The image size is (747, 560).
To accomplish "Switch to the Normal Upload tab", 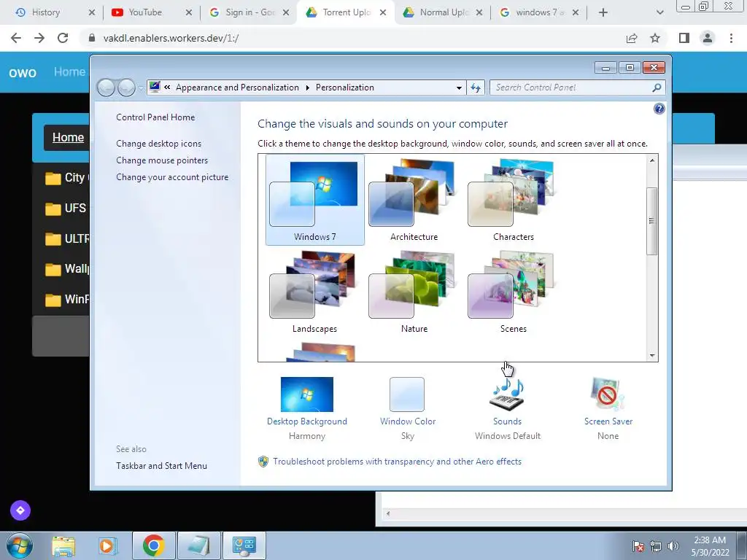I will [x=444, y=12].
